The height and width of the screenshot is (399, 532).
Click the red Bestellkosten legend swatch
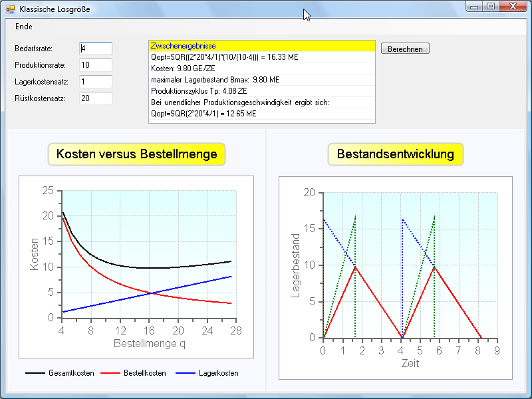coord(110,373)
